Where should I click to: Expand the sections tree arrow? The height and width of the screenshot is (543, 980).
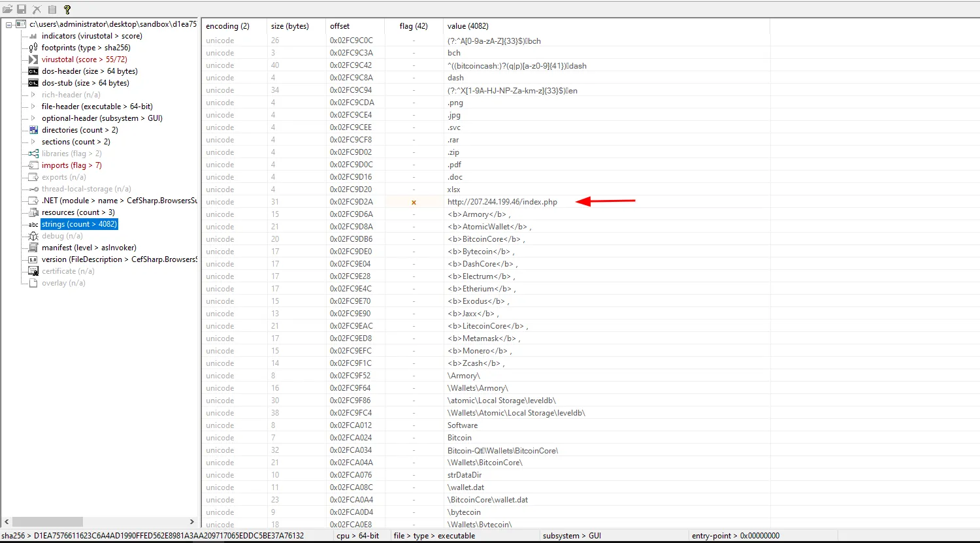33,142
